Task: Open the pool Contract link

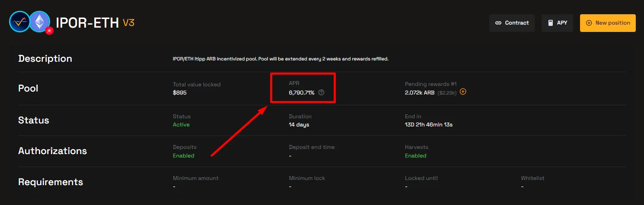Action: coord(512,23)
